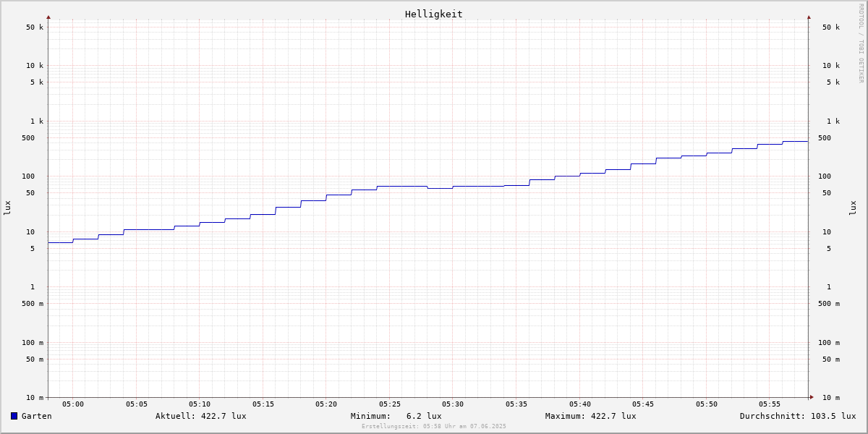Click the 05:15 time axis label
868x434 pixels.
pyautogui.click(x=263, y=404)
